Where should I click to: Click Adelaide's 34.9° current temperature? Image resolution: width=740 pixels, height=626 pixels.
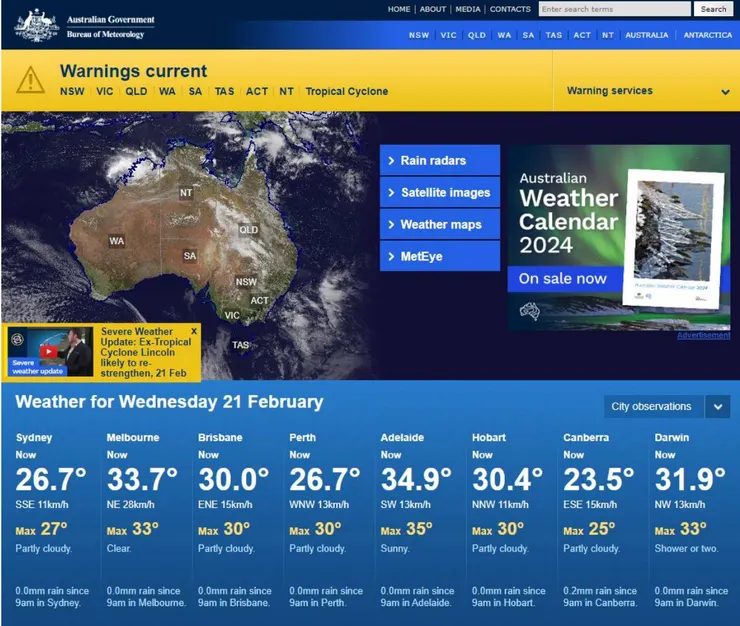point(416,480)
